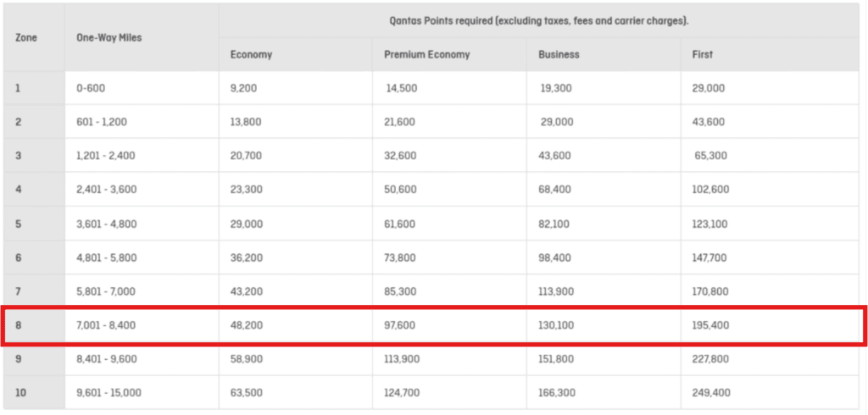Click the 68,400 Business value
Viewport: 868px width, 415px height.
point(554,190)
